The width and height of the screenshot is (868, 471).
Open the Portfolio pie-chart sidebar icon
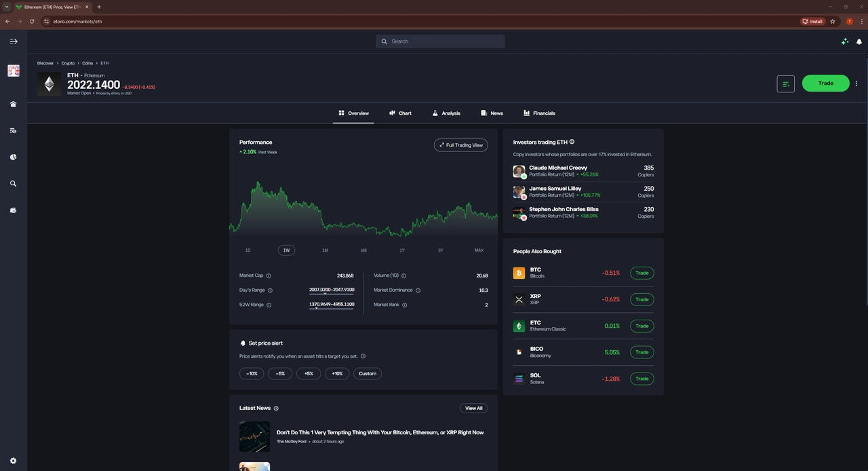pos(13,157)
